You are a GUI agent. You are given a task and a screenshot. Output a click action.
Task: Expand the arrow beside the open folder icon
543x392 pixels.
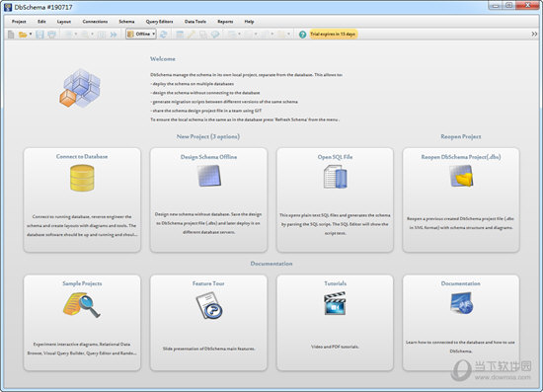[x=31, y=35]
